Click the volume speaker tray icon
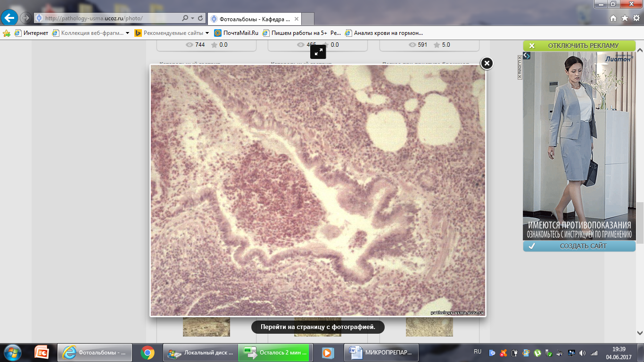Screen dimensions: 644x362 583,353
